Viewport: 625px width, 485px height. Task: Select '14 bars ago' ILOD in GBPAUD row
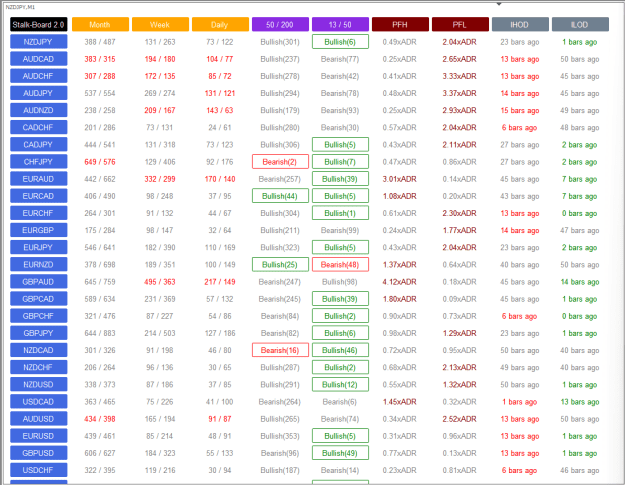pos(580,282)
